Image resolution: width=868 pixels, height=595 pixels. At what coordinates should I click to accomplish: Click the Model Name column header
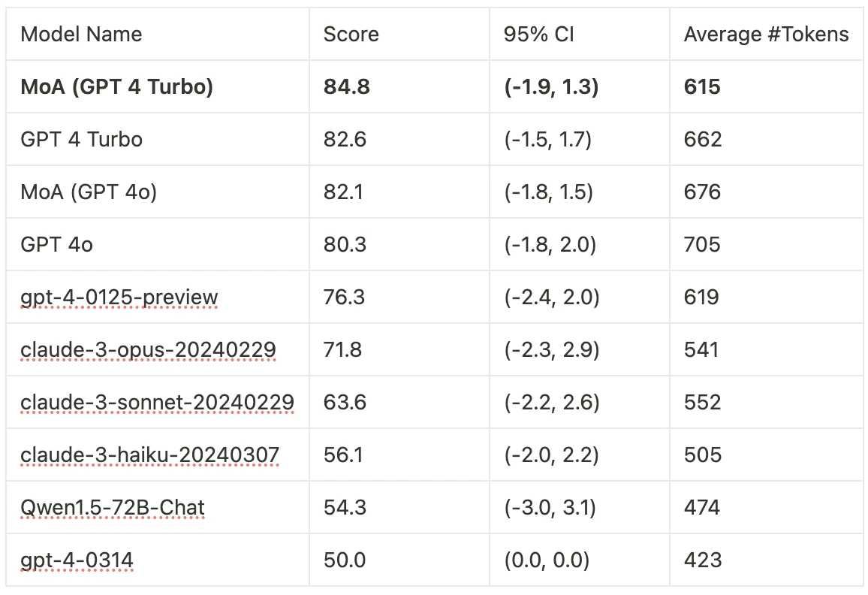coord(81,35)
